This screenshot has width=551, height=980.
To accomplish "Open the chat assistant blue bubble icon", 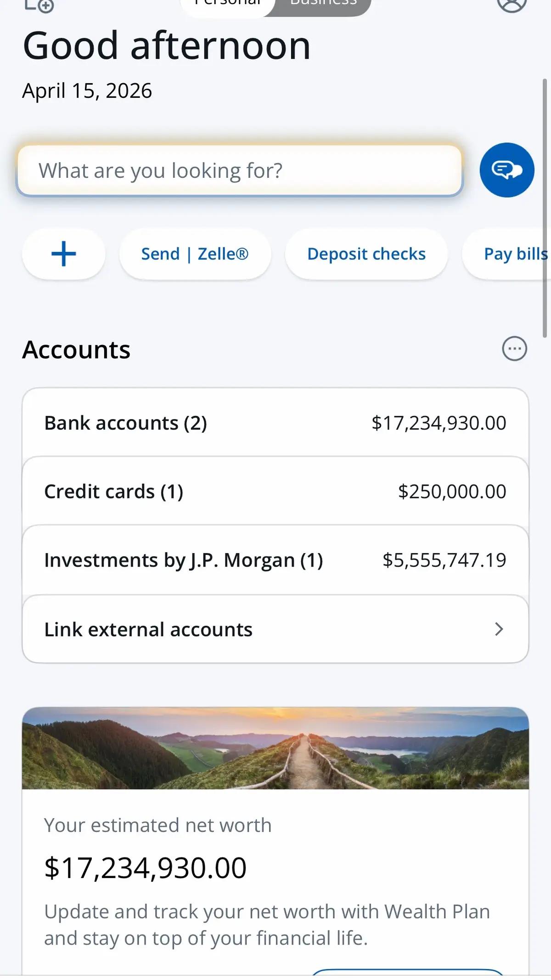I will 507,170.
